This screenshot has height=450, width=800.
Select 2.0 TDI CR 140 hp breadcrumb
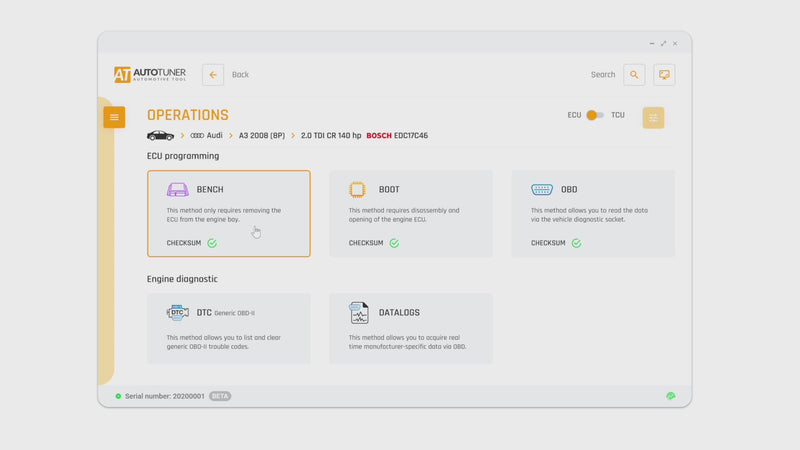330,135
